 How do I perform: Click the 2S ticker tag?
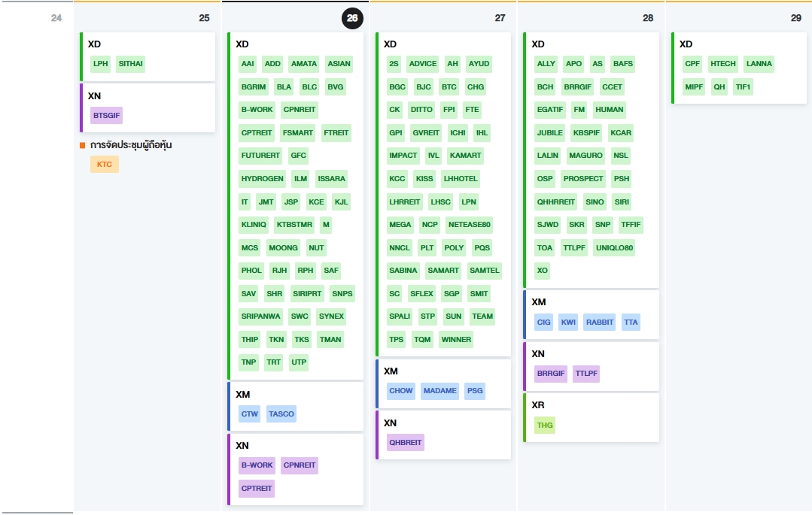click(394, 64)
